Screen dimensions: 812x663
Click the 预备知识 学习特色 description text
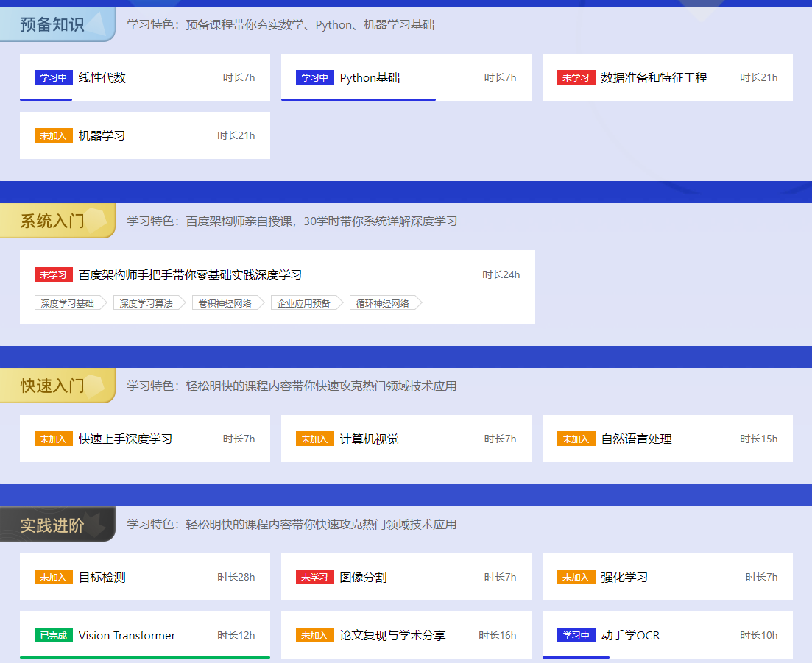(280, 25)
